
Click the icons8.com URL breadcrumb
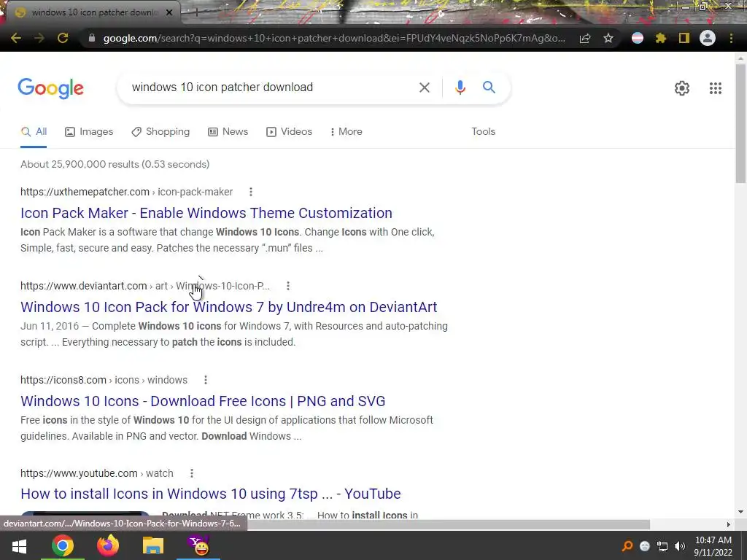tap(104, 380)
